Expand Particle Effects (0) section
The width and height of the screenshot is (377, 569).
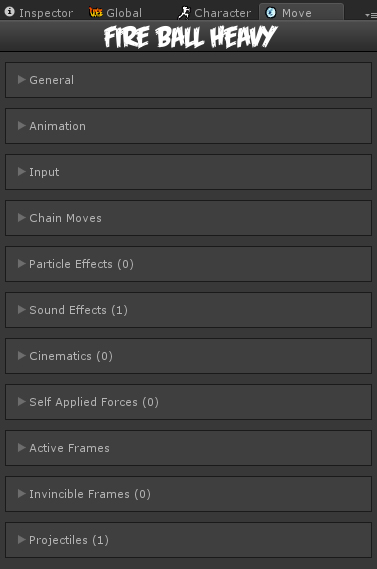click(188, 264)
